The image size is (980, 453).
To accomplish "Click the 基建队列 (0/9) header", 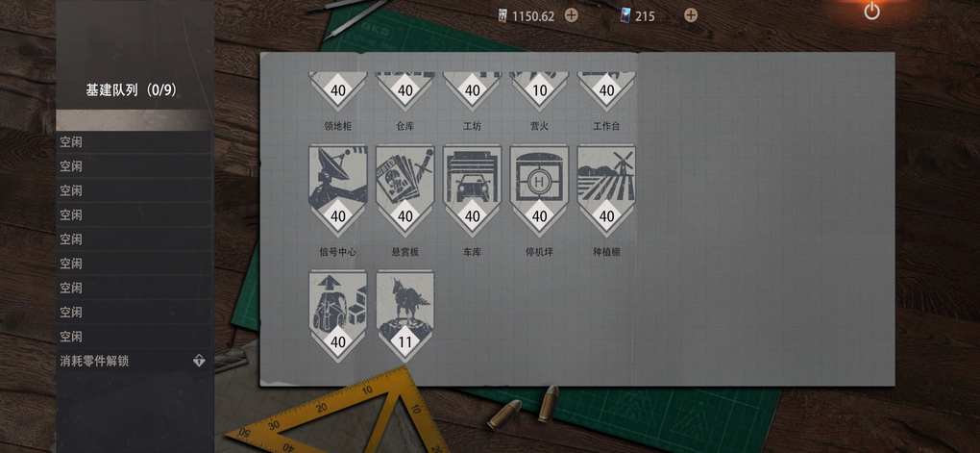I will click(132, 90).
